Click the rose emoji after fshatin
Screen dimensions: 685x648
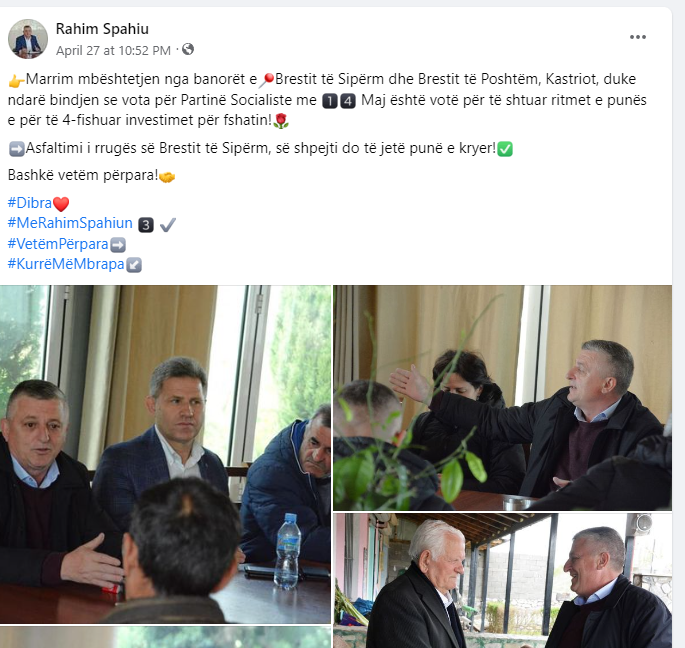click(281, 121)
